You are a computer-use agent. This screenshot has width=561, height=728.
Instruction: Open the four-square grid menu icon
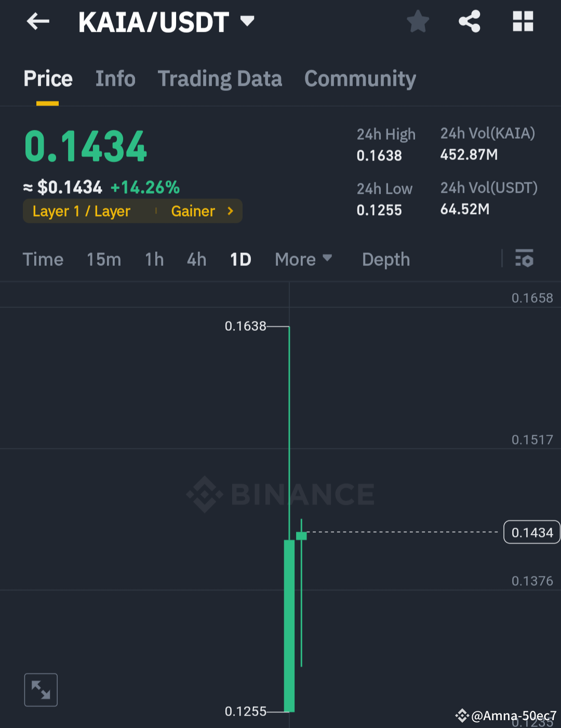523,22
